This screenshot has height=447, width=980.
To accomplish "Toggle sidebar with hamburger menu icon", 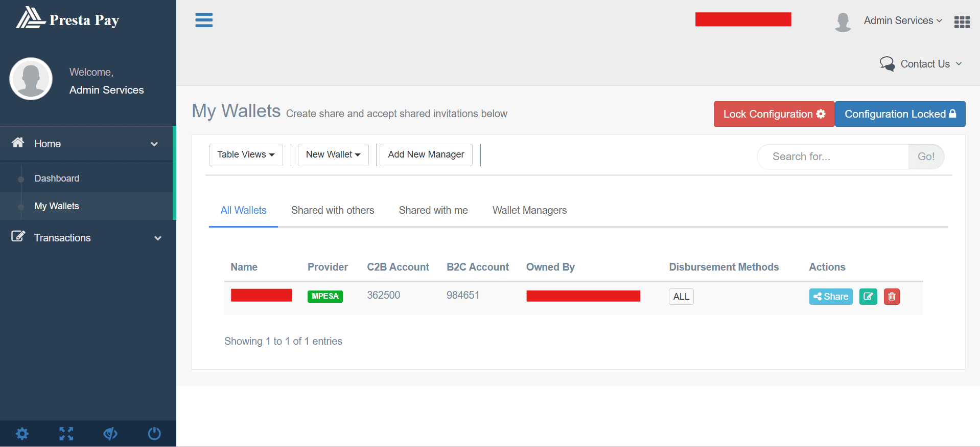I will pyautogui.click(x=204, y=20).
